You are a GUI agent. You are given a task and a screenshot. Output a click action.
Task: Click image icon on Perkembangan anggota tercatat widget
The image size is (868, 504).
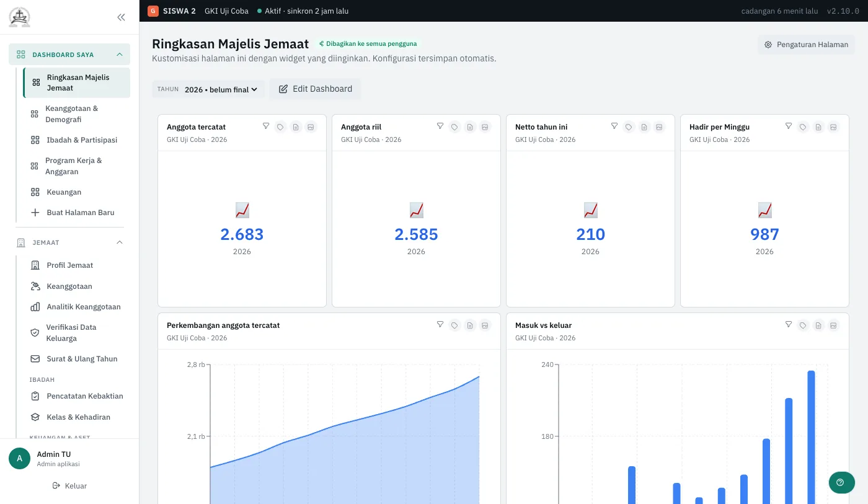(485, 325)
